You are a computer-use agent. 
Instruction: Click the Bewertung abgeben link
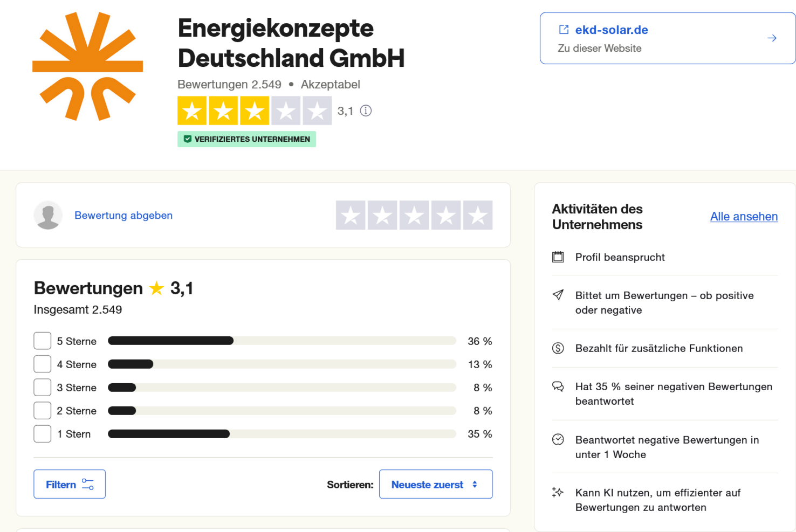click(x=123, y=216)
